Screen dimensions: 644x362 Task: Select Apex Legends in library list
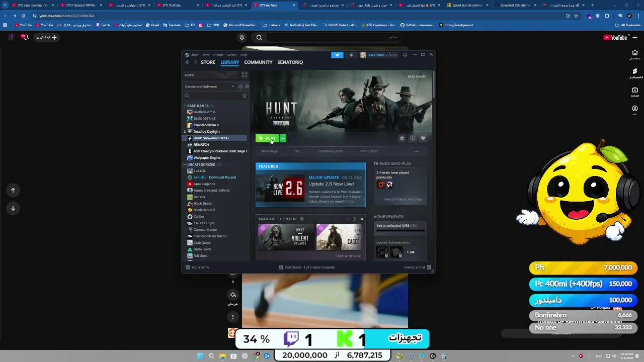point(204,184)
